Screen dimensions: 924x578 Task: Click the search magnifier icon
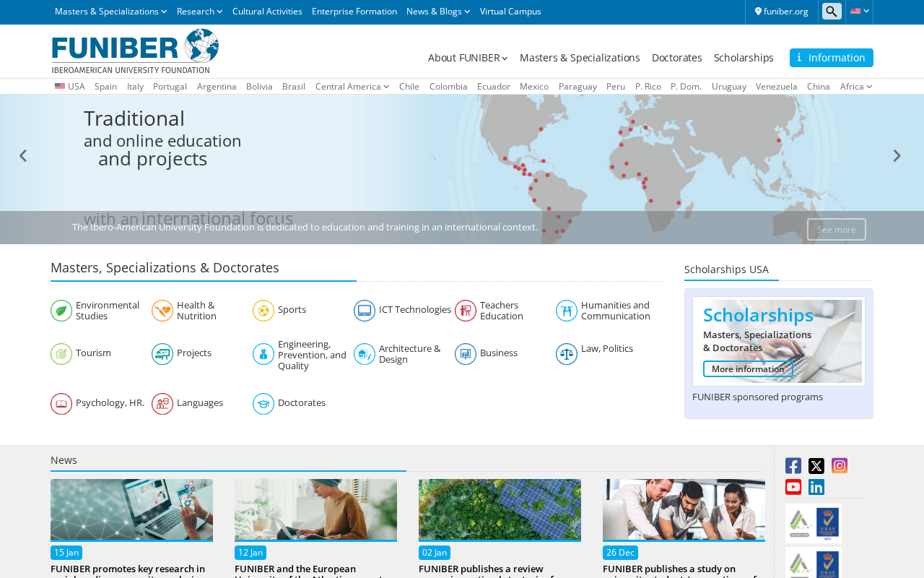[x=832, y=11]
